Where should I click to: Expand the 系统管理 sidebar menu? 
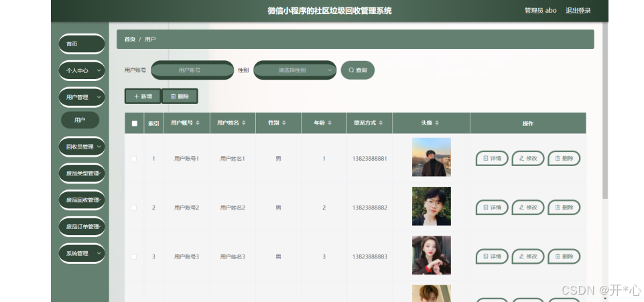click(x=82, y=253)
